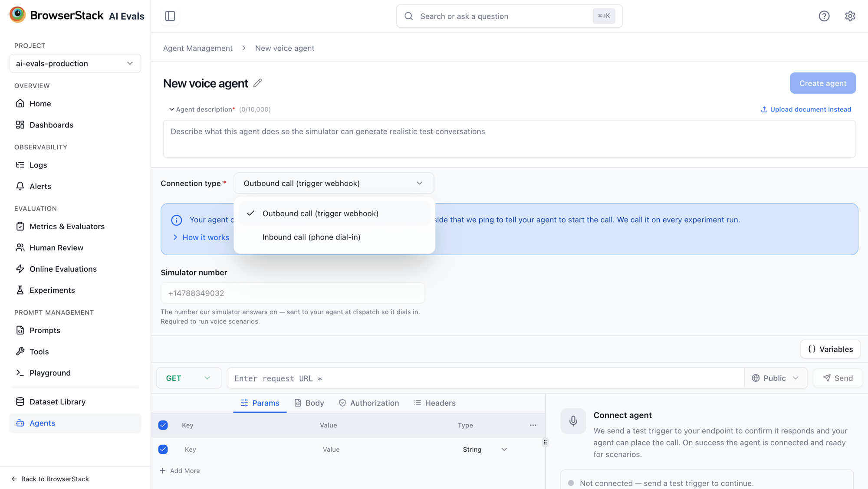Open the String type dropdown
The width and height of the screenshot is (868, 489).
point(485,450)
